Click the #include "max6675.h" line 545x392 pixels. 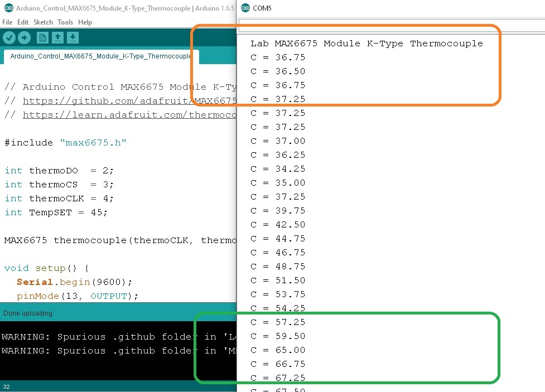(65, 143)
